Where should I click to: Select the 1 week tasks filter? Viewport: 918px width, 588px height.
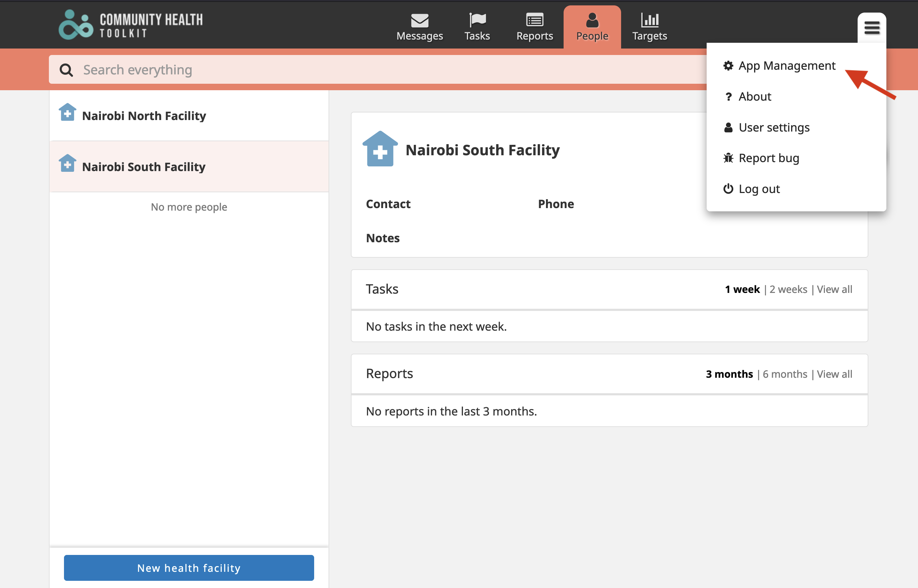742,289
